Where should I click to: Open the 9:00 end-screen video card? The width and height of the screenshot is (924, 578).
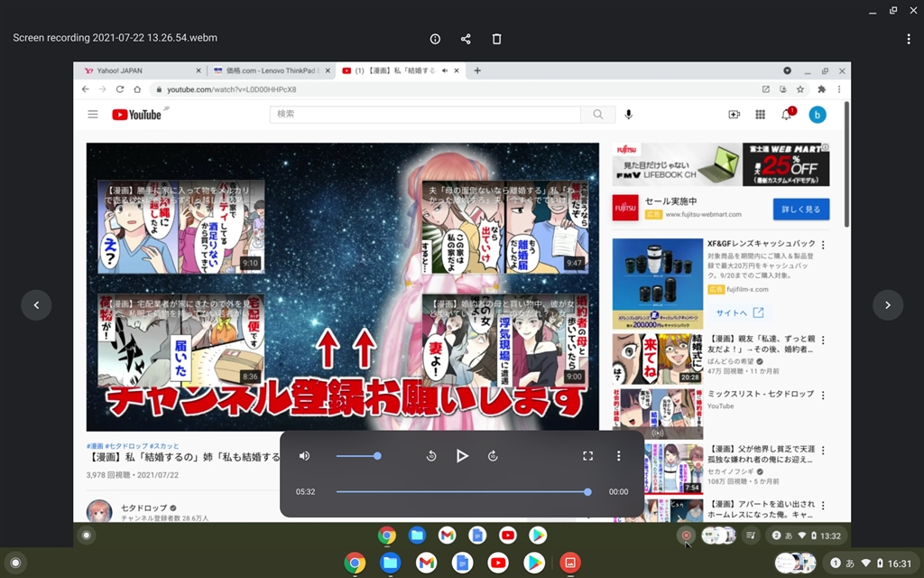tap(505, 340)
